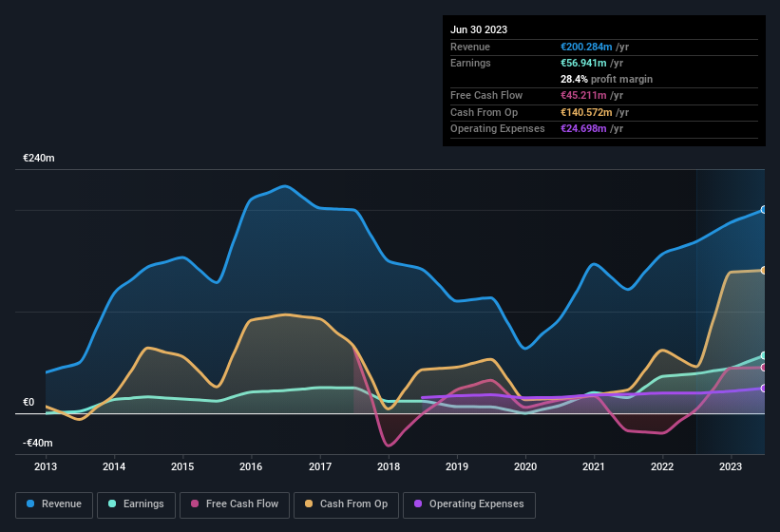The image size is (780, 532).
Task: Toggle the Operating Expenses legend button
Action: coord(469,504)
